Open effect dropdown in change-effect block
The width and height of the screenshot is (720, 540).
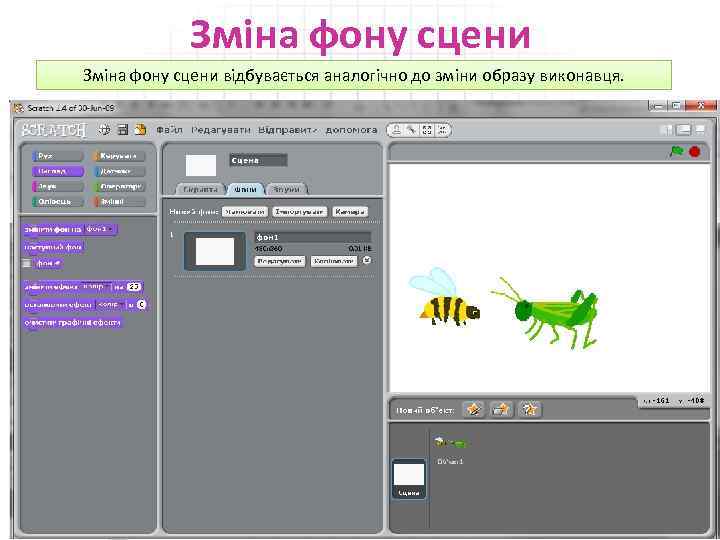click(96, 287)
